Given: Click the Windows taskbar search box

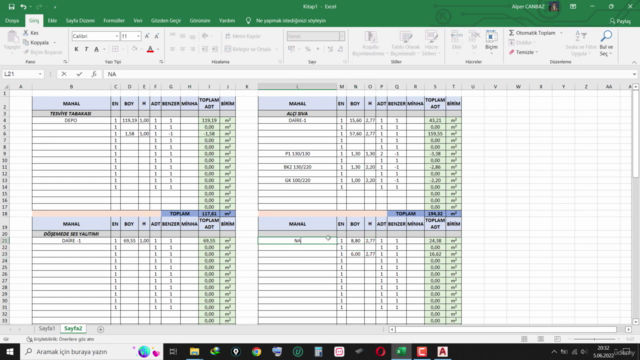Looking at the screenshot, I should (91, 351).
